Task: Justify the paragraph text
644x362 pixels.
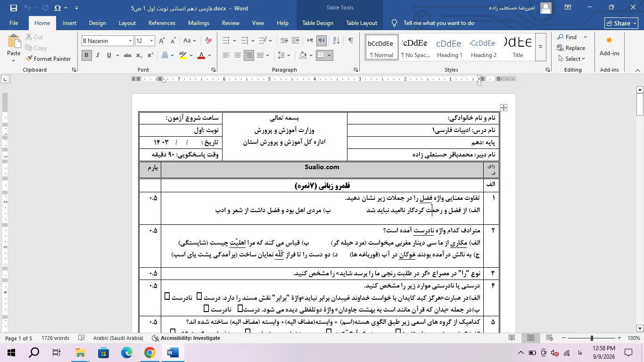Action: tap(260, 55)
